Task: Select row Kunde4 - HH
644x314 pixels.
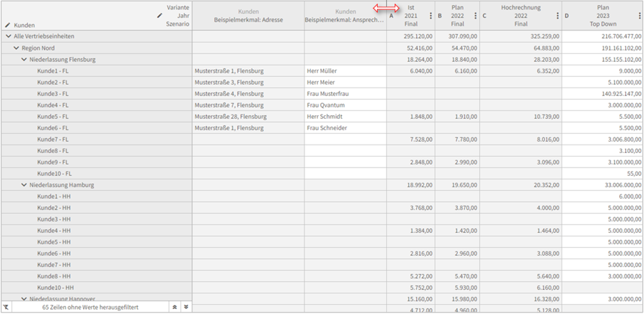Action: pos(97,230)
